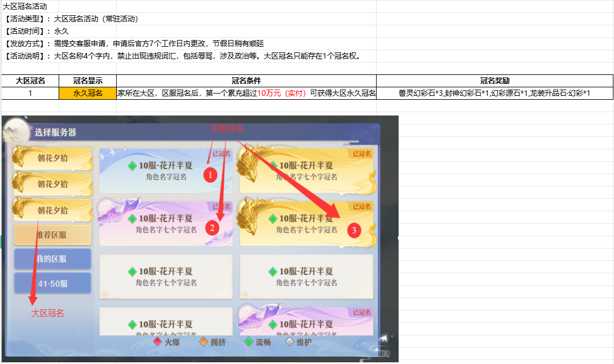614x364 pixels.
Task: Click the gray 维护 status diamond icon
Action: click(290, 341)
